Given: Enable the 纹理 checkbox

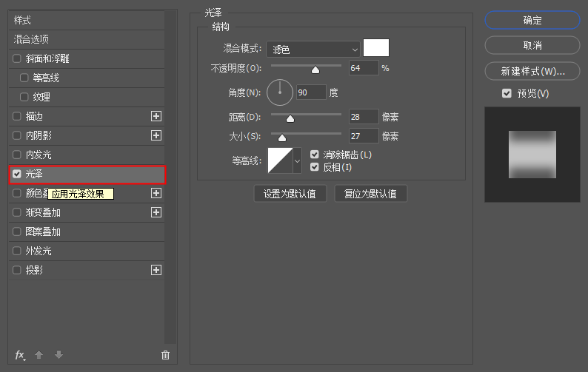Looking at the screenshot, I should [24, 97].
